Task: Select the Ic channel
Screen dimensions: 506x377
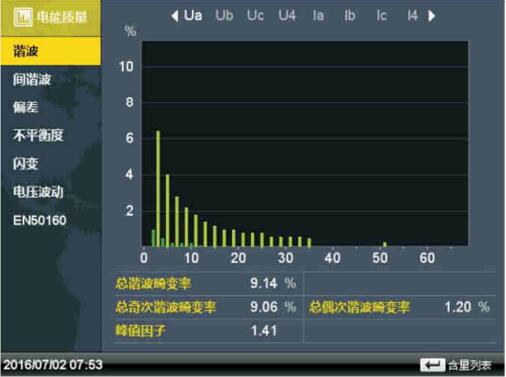Action: pyautogui.click(x=381, y=15)
